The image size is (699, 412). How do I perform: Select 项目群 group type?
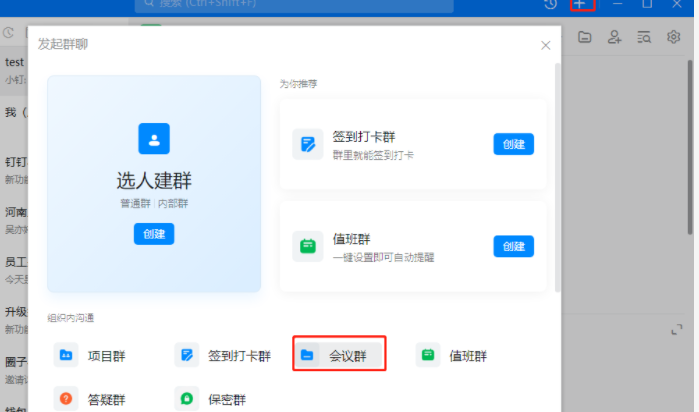pos(91,355)
